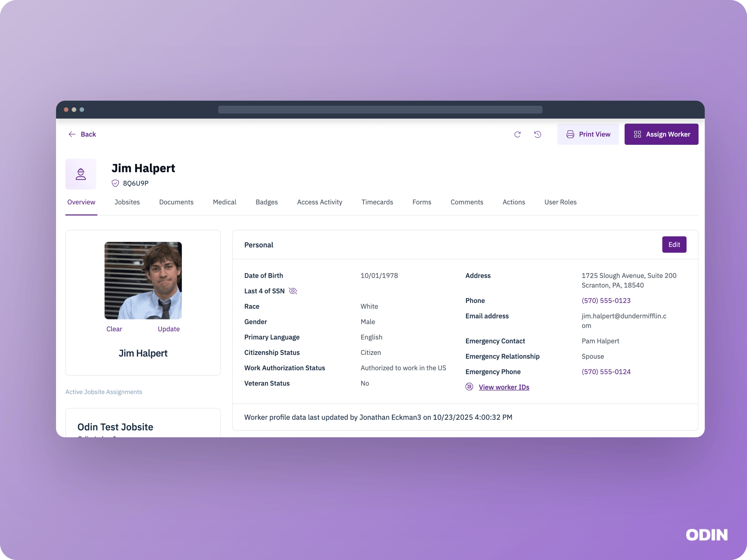747x560 pixels.
Task: Clear the profile photo
Action: (114, 329)
